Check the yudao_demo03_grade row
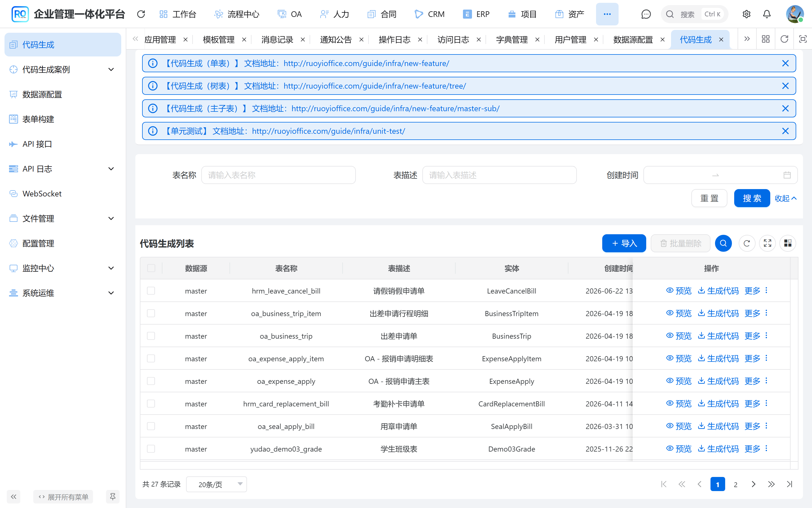This screenshot has height=508, width=812. coord(151,448)
